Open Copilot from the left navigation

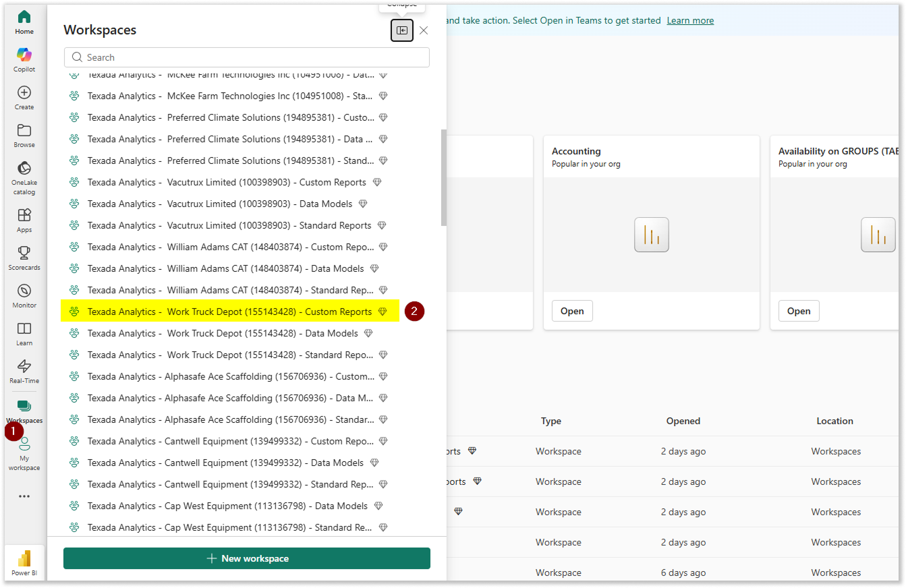24,59
